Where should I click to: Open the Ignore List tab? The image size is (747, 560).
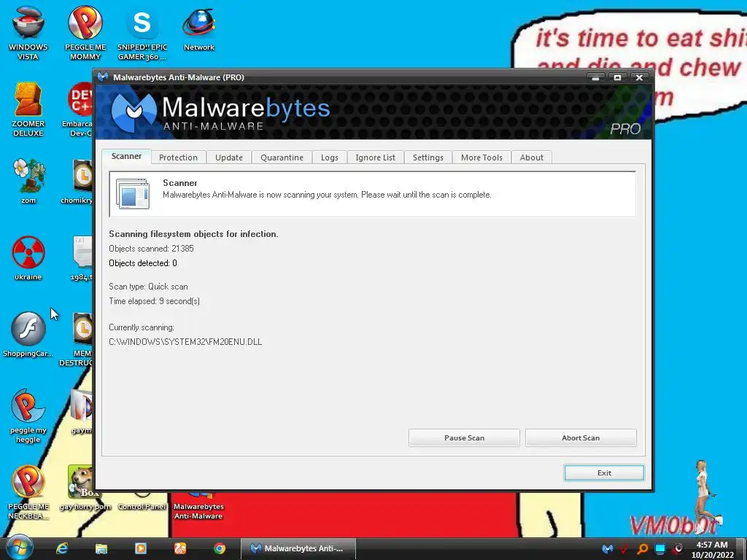point(376,157)
